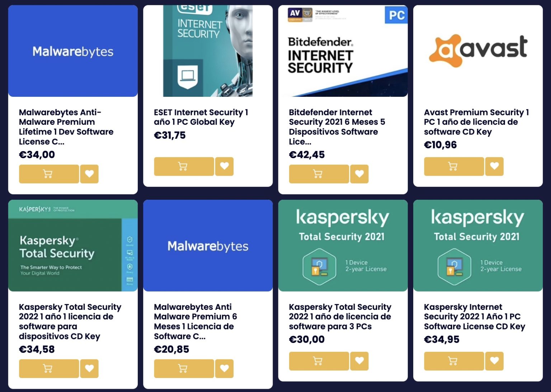
Task: Click the Malwarebytes product image
Action: click(x=73, y=51)
